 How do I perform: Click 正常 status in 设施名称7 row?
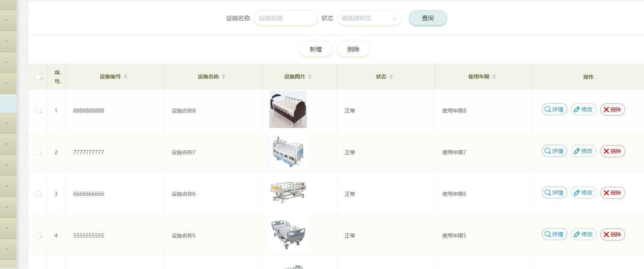pyautogui.click(x=350, y=152)
